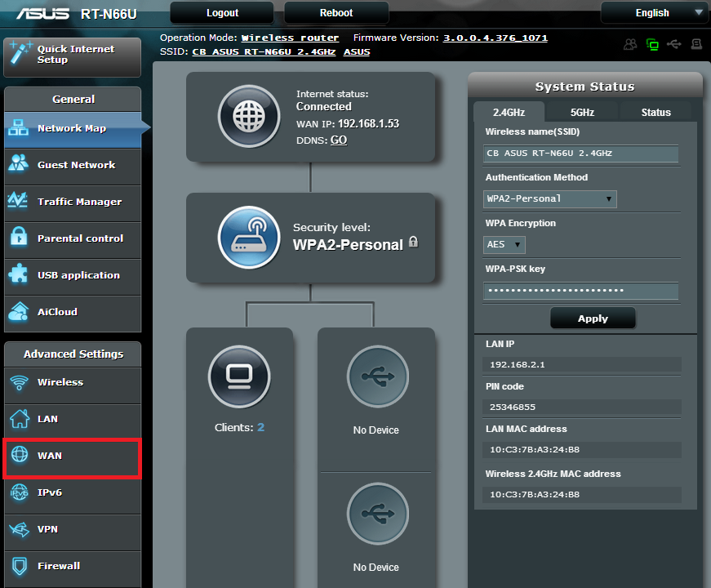
Task: Click the USB status icon in header
Action: point(673,44)
